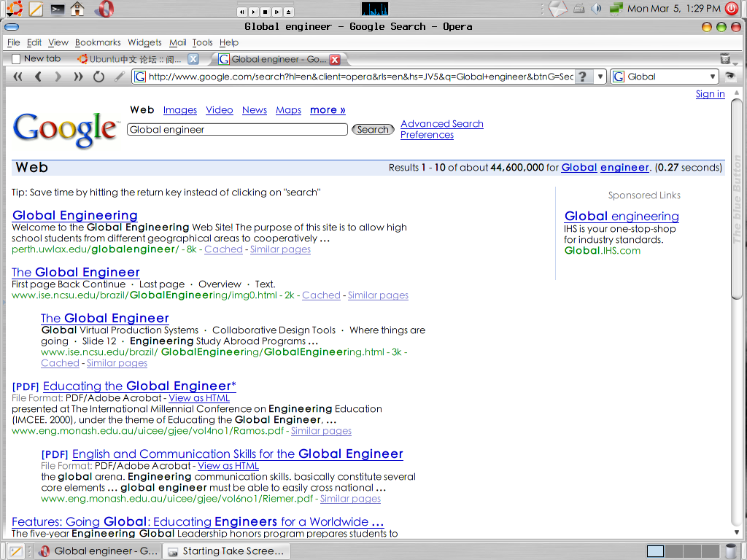Open the Bookmarks menu
This screenshot has width=747, height=560.
click(98, 42)
